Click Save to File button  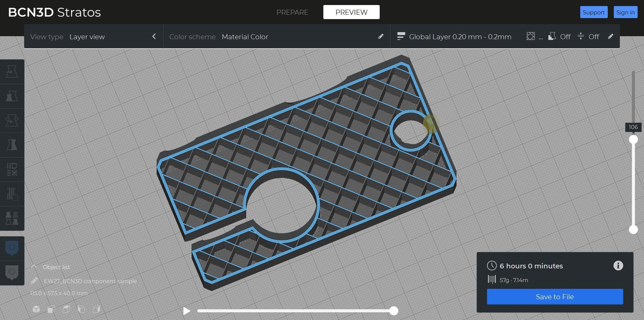(555, 297)
